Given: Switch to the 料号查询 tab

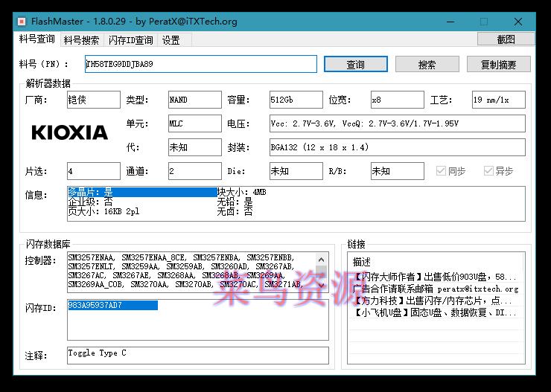Looking at the screenshot, I should click(37, 39).
